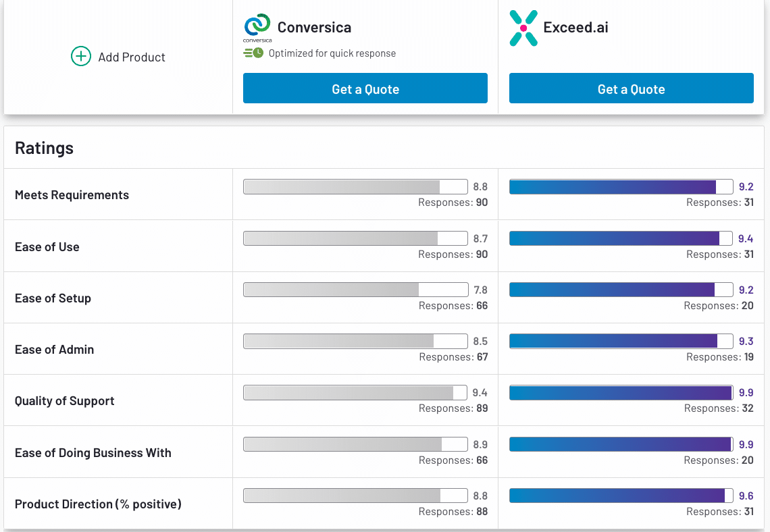Viewport: 770px width, 532px height.
Task: Click Conversica's Meets Requirements rating bar
Action: pos(355,186)
